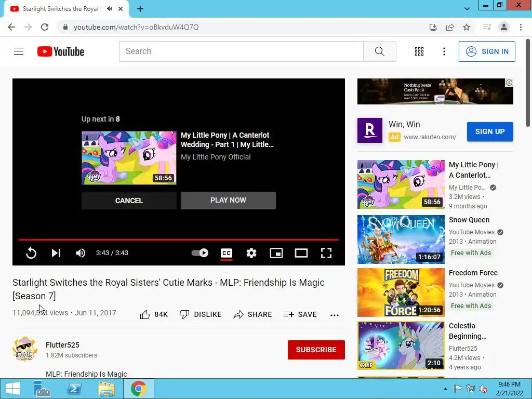
Task: Go back in browser
Action: pos(11,27)
